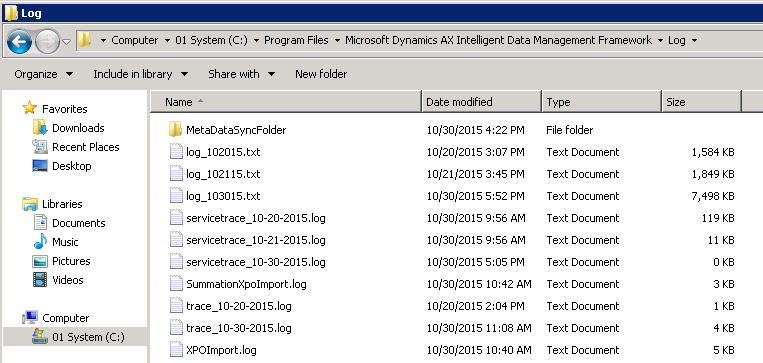
Task: Open Downloads in the navigation pane
Action: tap(78, 128)
